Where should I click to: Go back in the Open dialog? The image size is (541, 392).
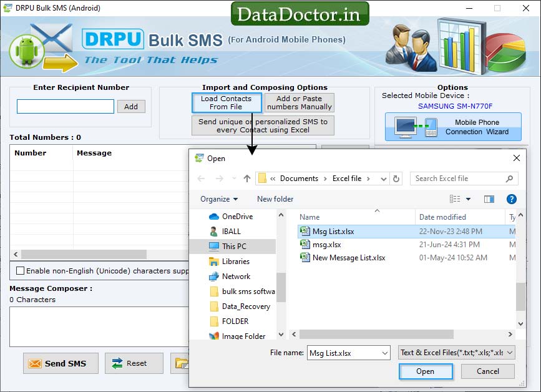click(x=201, y=179)
